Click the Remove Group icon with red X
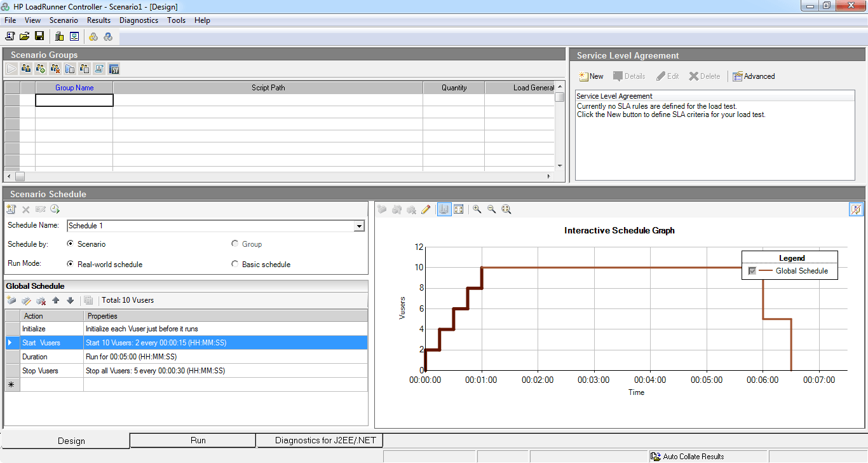This screenshot has width=868, height=463. coord(55,69)
